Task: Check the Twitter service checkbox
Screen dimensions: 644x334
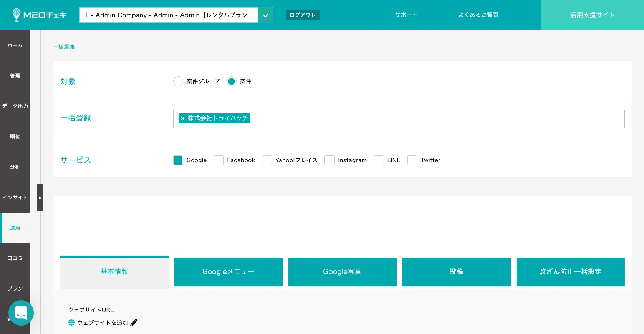Action: point(412,160)
